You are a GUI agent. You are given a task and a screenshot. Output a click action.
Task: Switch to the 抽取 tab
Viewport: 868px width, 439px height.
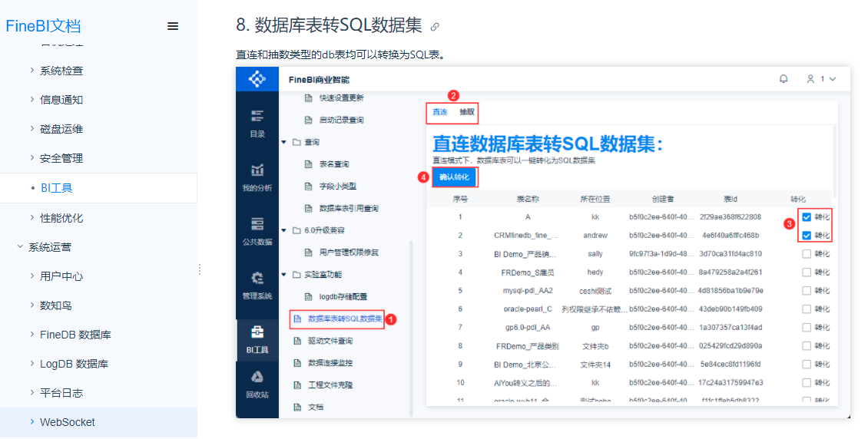click(x=467, y=112)
